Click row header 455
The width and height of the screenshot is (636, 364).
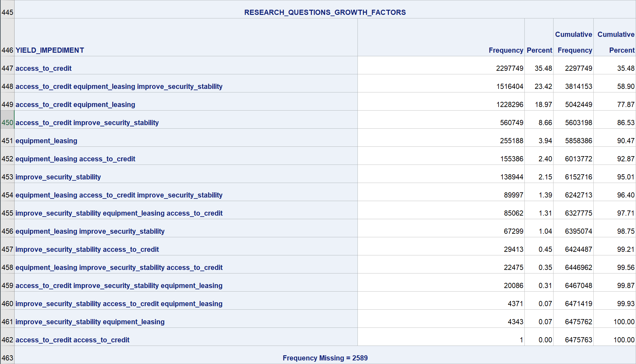[x=7, y=213]
